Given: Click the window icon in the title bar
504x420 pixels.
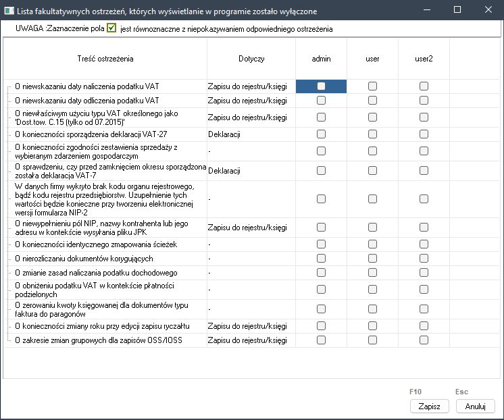Looking at the screenshot, I should pos(9,11).
